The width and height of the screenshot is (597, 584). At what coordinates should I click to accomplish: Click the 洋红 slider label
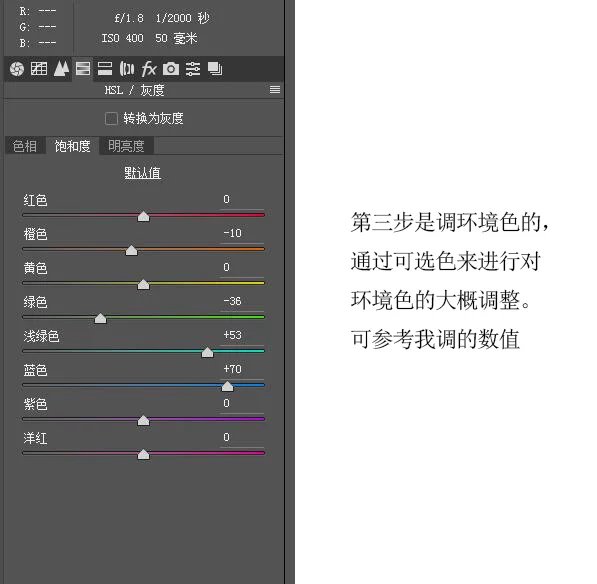[x=35, y=438]
